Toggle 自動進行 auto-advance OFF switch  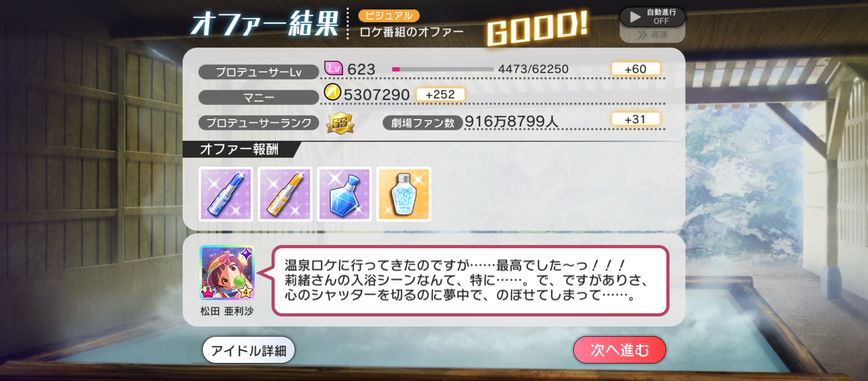click(x=652, y=17)
